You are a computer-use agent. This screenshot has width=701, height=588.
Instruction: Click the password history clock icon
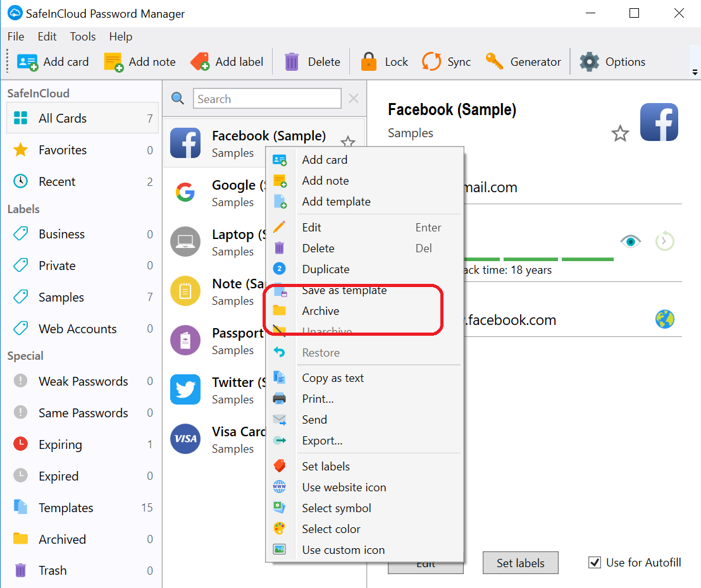pyautogui.click(x=665, y=242)
